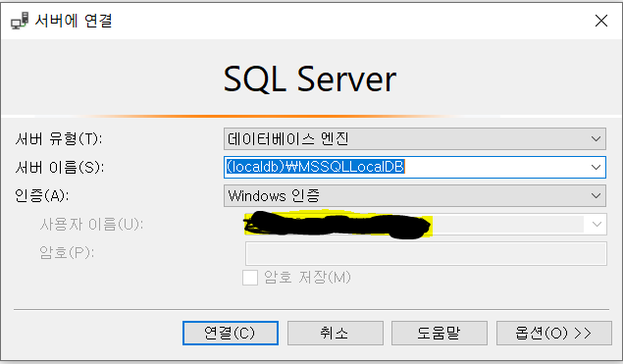The width and height of the screenshot is (623, 364).
Task: Click the SQL Server heading text
Action: (x=310, y=79)
